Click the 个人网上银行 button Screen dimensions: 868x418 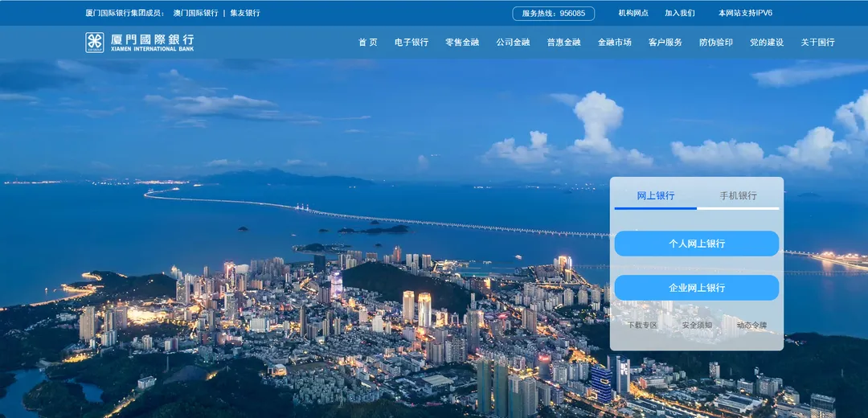(x=696, y=244)
